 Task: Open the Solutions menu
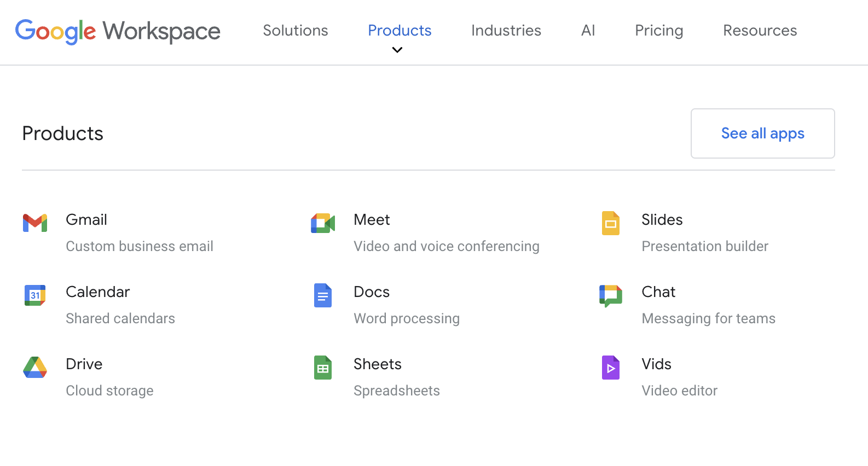(x=296, y=31)
